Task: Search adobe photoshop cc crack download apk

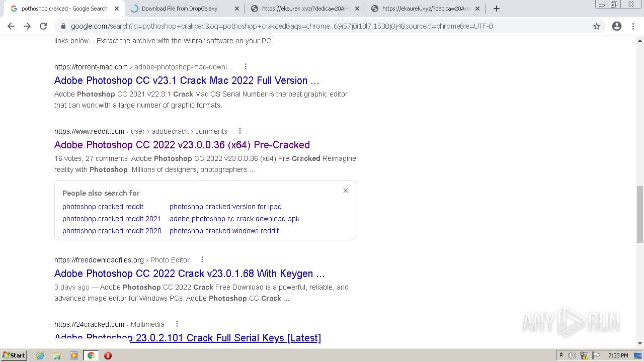Action: pos(234,219)
